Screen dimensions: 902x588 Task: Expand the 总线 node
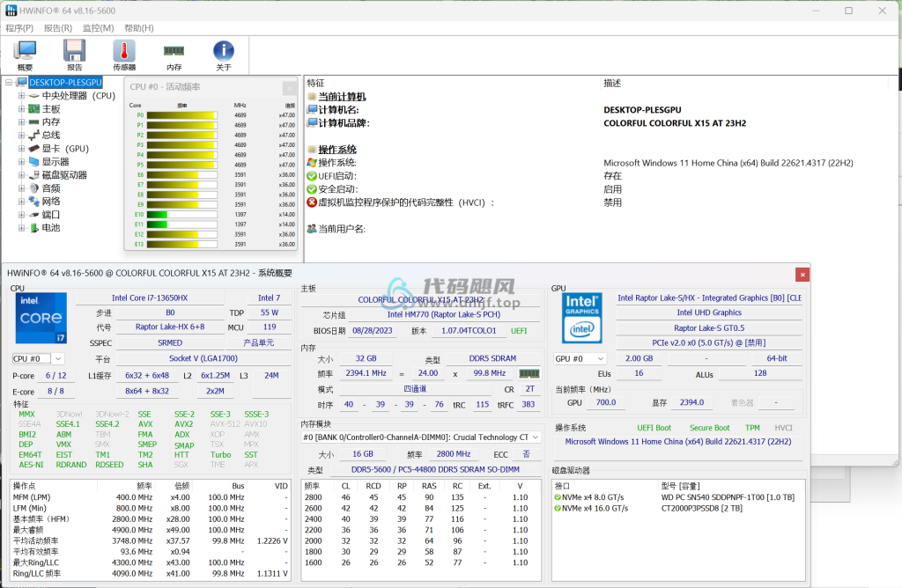pyautogui.click(x=21, y=135)
